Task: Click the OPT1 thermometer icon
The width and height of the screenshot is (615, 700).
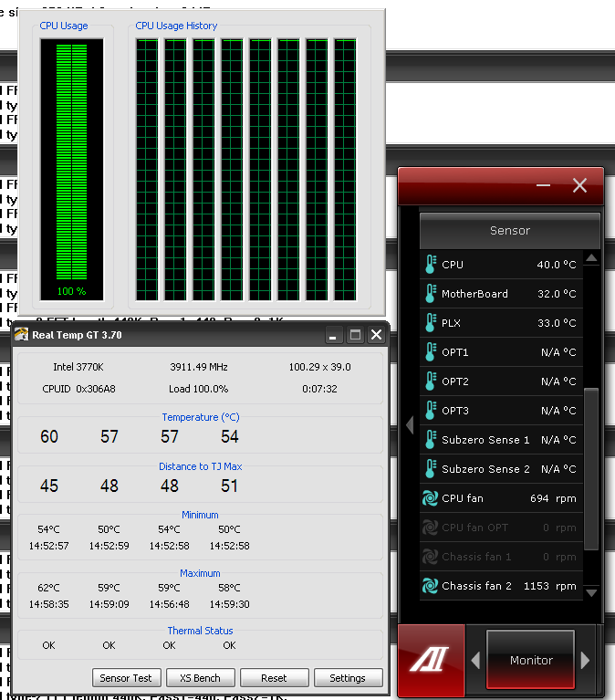Action: tap(431, 351)
